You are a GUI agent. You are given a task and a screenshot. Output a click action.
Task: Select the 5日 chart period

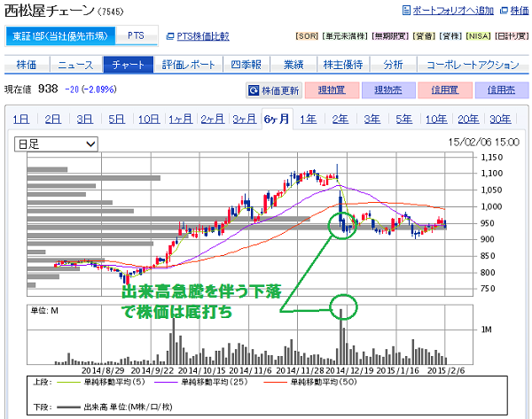[x=117, y=120]
